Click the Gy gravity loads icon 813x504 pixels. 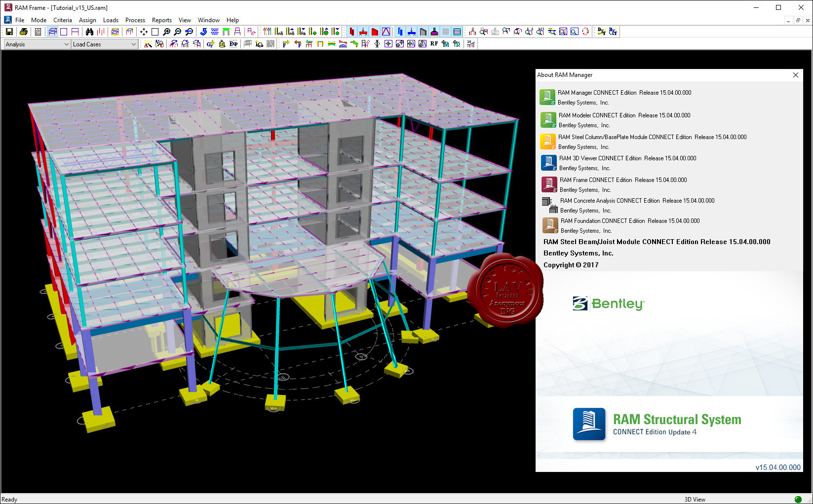[210, 44]
